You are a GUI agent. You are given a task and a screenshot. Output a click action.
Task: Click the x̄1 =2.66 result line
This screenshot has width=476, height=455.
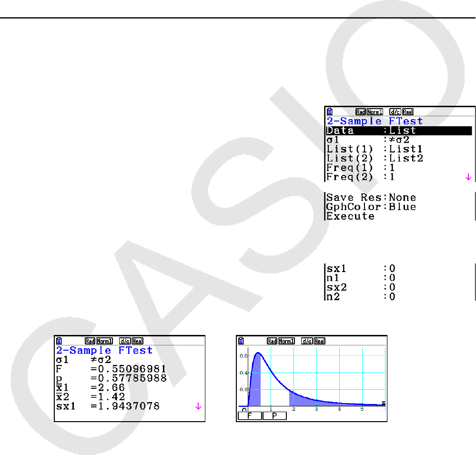click(x=91, y=388)
